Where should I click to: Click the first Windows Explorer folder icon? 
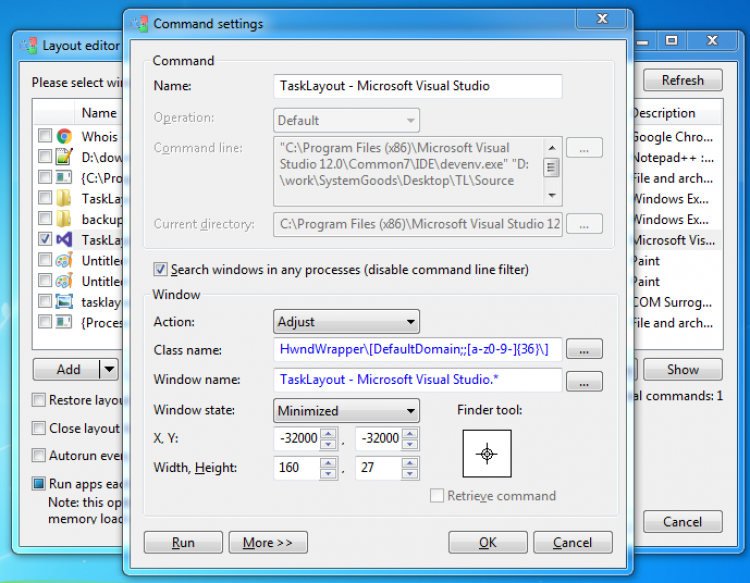[64, 198]
